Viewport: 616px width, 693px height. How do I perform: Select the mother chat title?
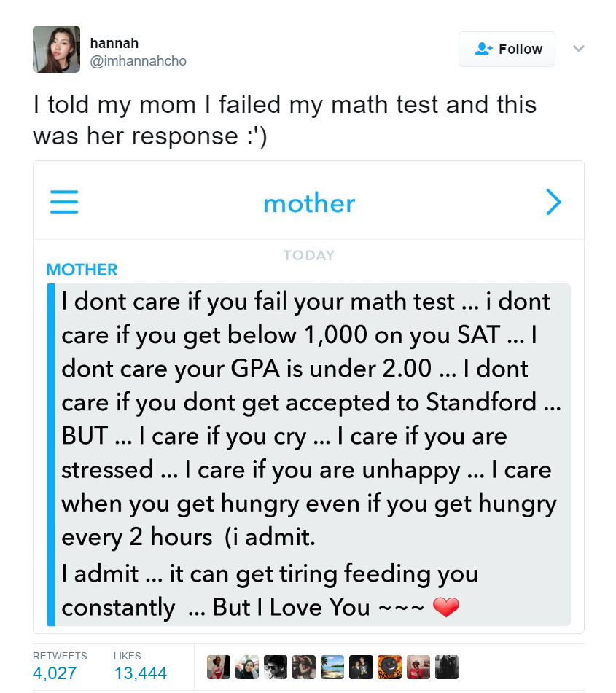click(309, 203)
